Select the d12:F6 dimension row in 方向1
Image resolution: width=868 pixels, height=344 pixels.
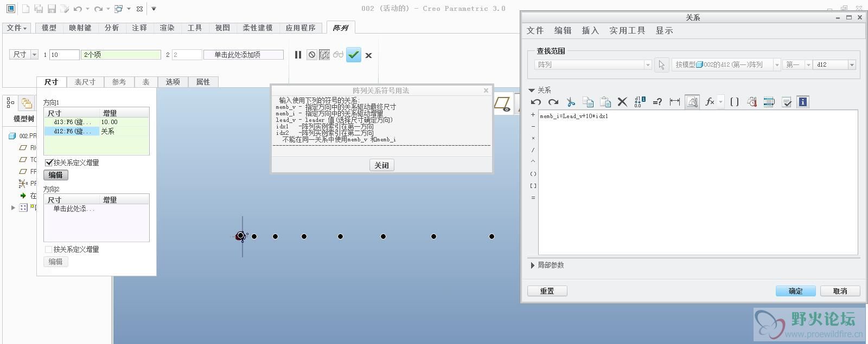click(96, 131)
